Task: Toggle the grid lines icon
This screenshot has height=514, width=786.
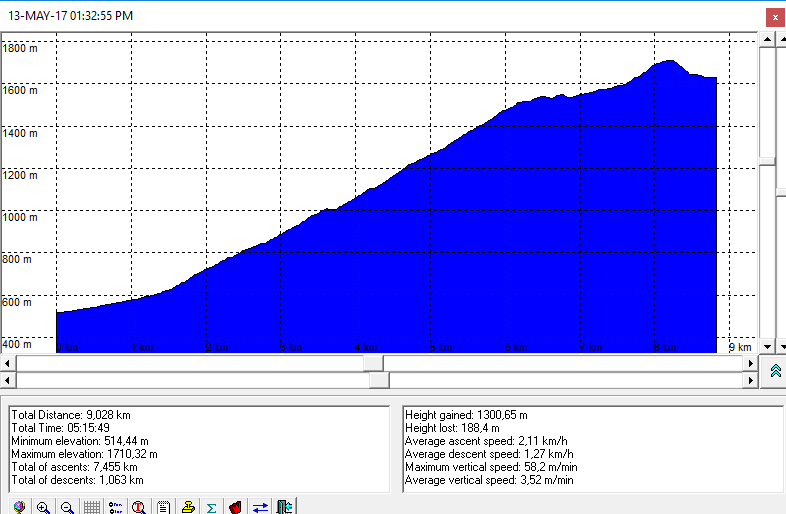Action: [x=91, y=506]
